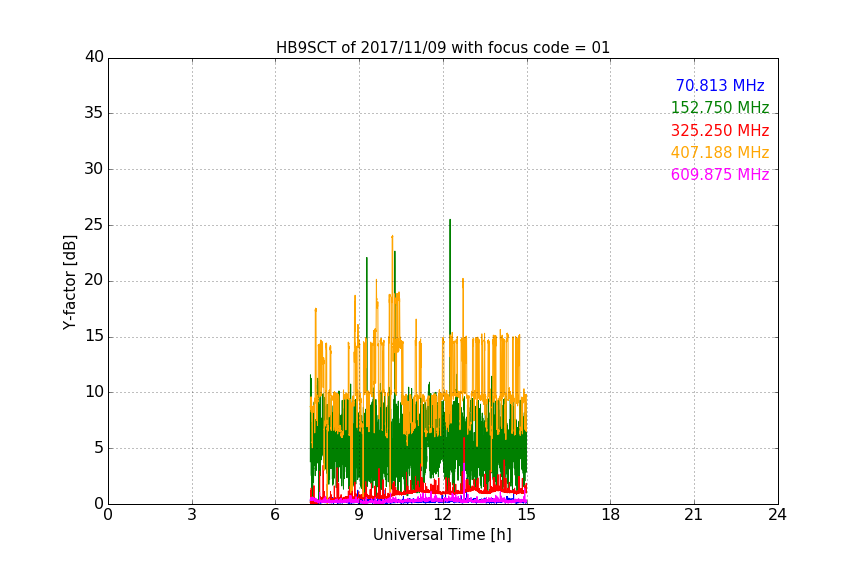Click the x-axis tick label 9
Image resolution: width=864 pixels, height=576 pixels.
359,515
